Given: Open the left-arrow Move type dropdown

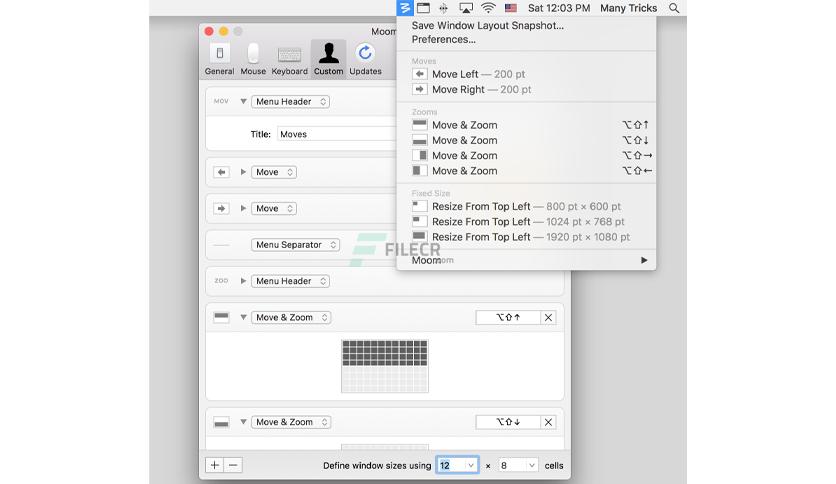Looking at the screenshot, I should tap(274, 172).
